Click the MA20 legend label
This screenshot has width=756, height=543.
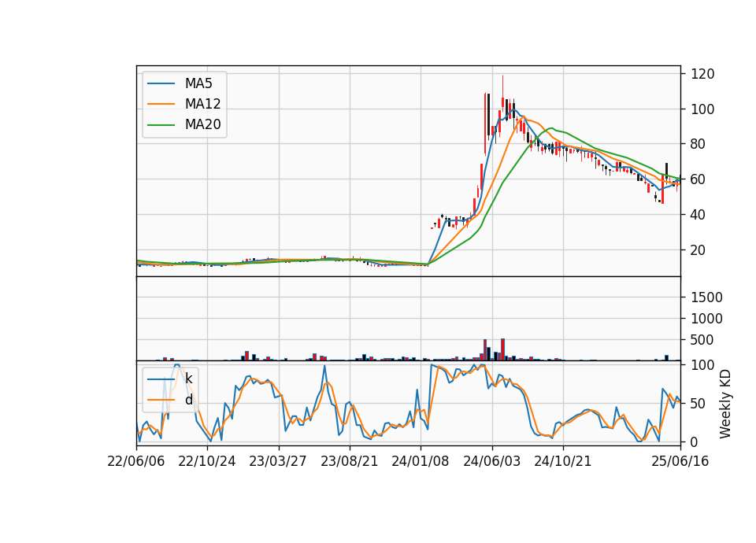202,124
